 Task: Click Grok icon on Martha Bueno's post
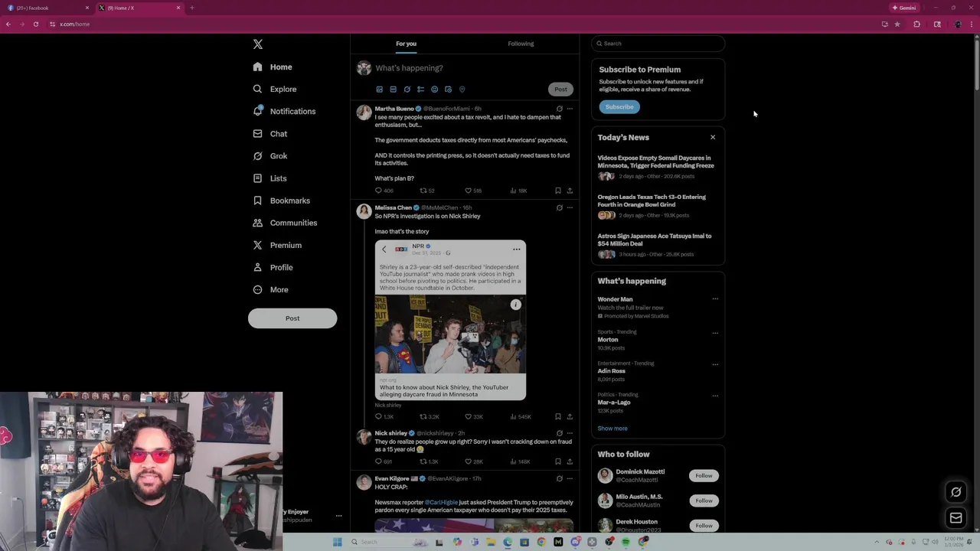click(559, 109)
